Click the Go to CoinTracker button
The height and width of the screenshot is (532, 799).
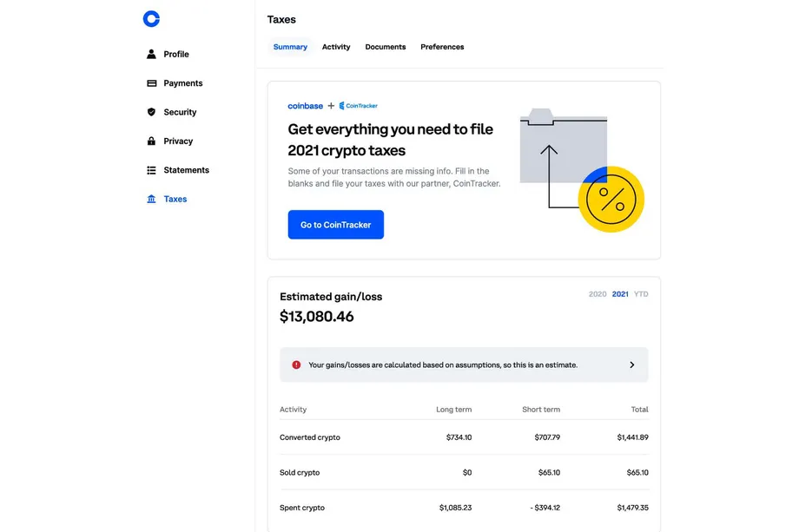coord(335,225)
